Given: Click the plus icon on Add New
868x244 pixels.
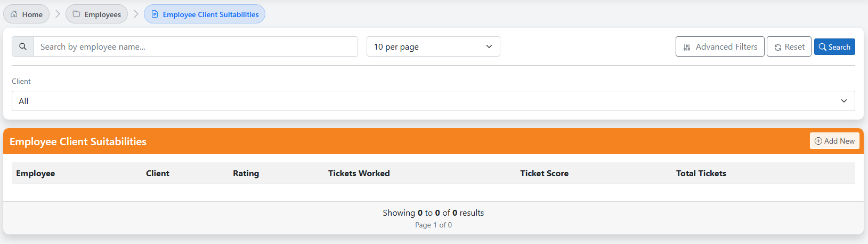Looking at the screenshot, I should [818, 141].
